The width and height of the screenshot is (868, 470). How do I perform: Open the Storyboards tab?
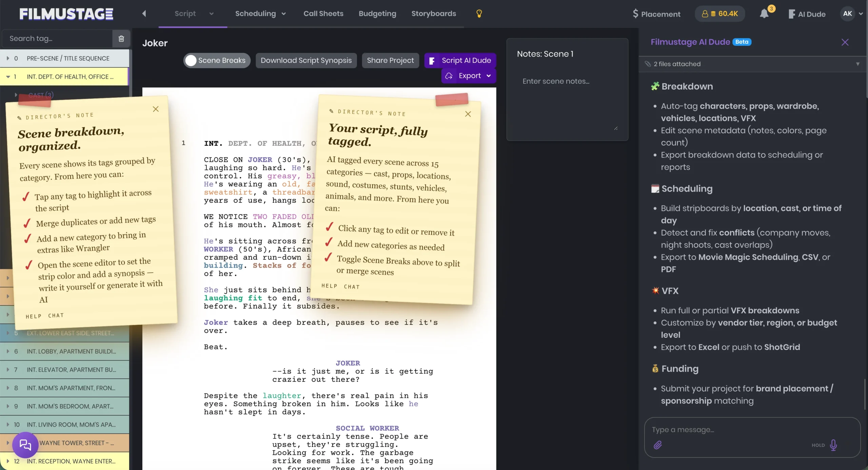[434, 14]
